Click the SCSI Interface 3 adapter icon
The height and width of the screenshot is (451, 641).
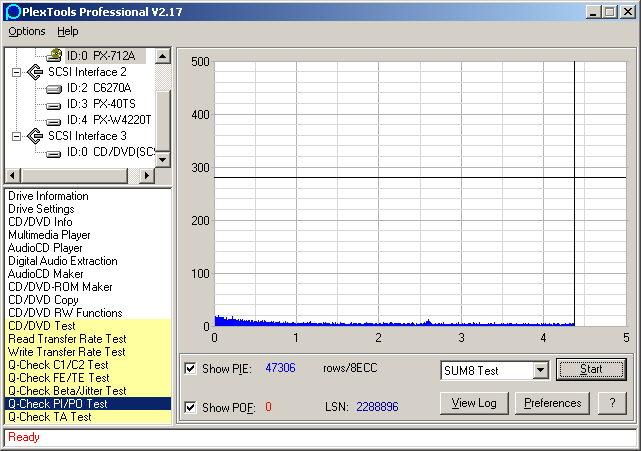point(35,136)
